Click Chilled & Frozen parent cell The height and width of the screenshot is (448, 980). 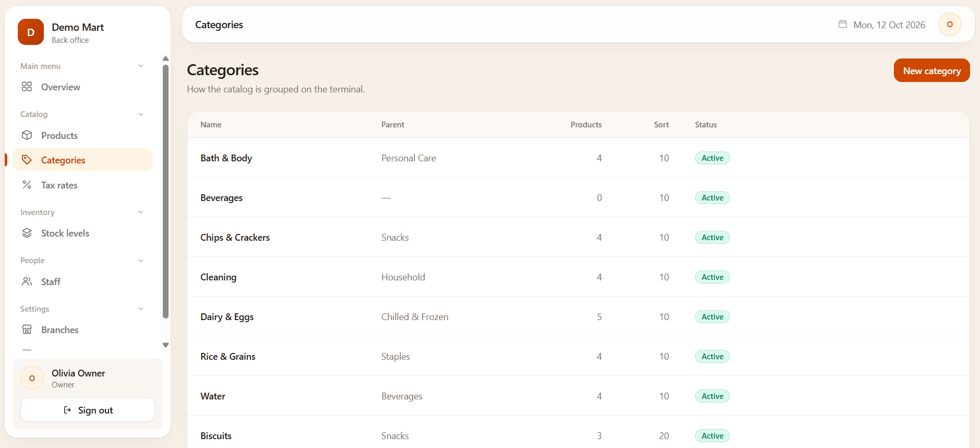coord(415,316)
